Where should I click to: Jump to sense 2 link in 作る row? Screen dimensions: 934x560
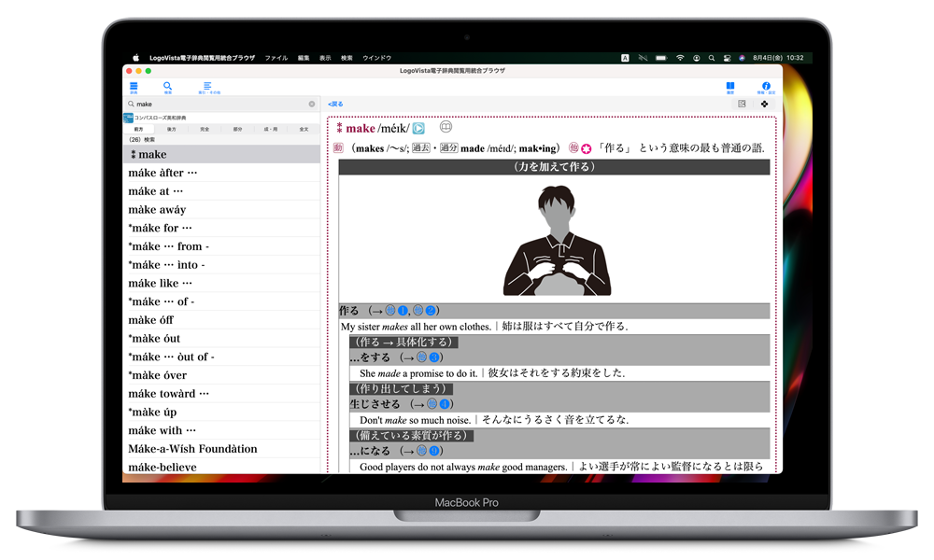[x=430, y=311]
